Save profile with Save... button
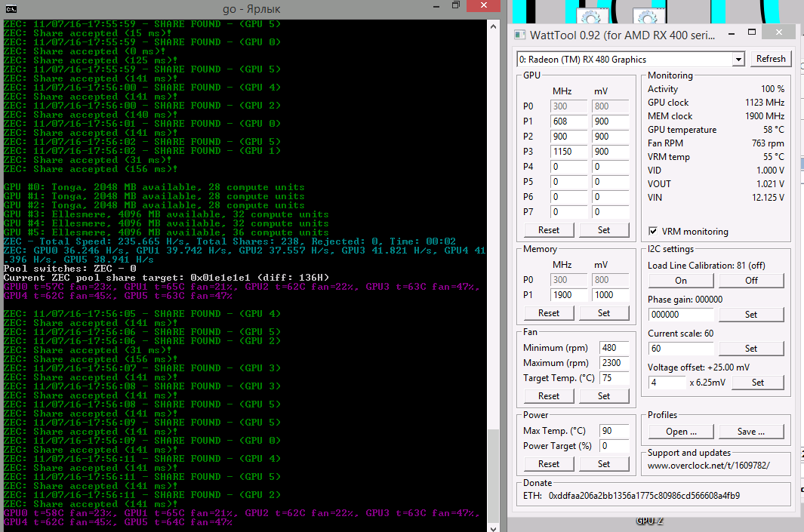This screenshot has width=804, height=532. tap(751, 432)
